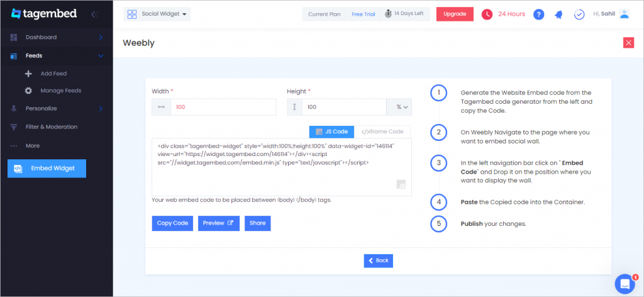Image resolution: width=644 pixels, height=297 pixels.
Task: Click inside the embed code text area
Action: (x=282, y=167)
